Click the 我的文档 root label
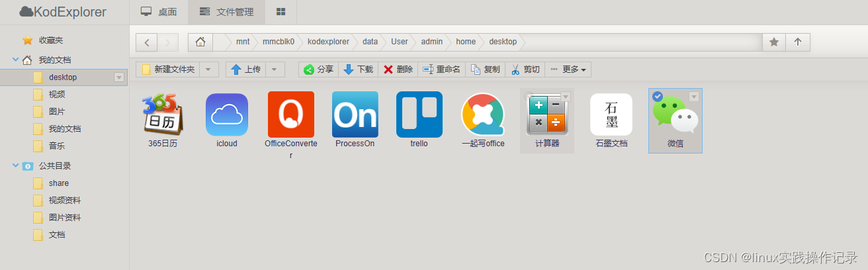The width and height of the screenshot is (868, 270). tap(55, 60)
